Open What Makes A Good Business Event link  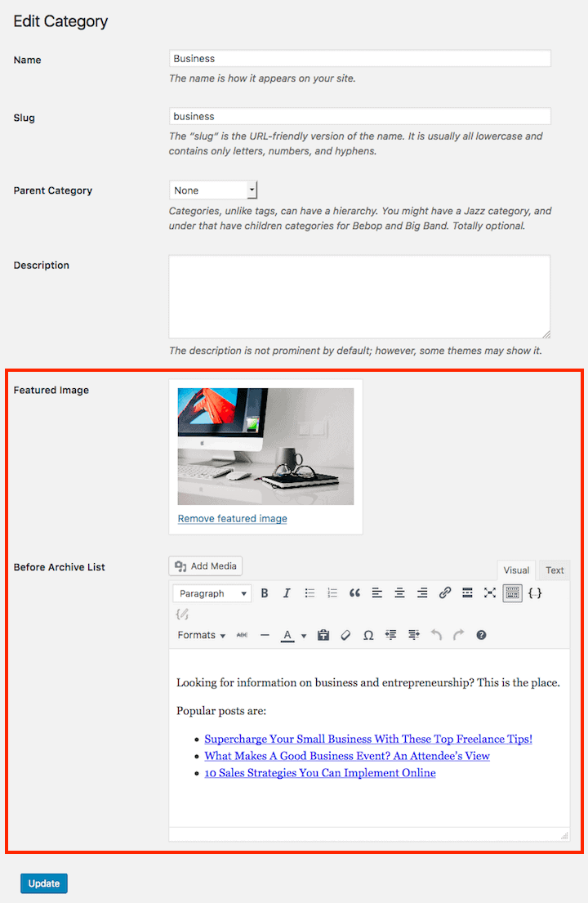[x=347, y=756]
